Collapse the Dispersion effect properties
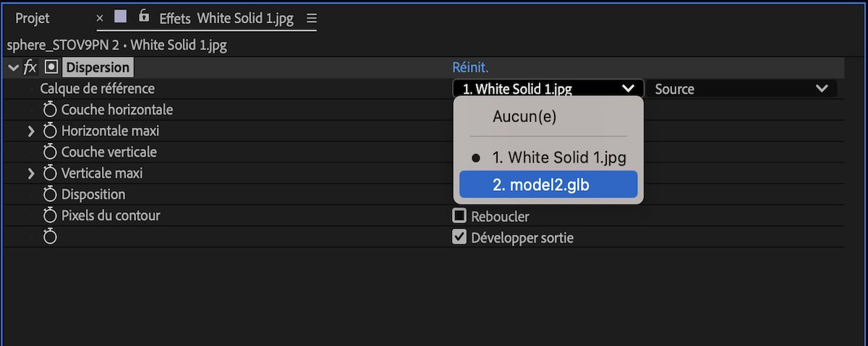 tap(13, 67)
